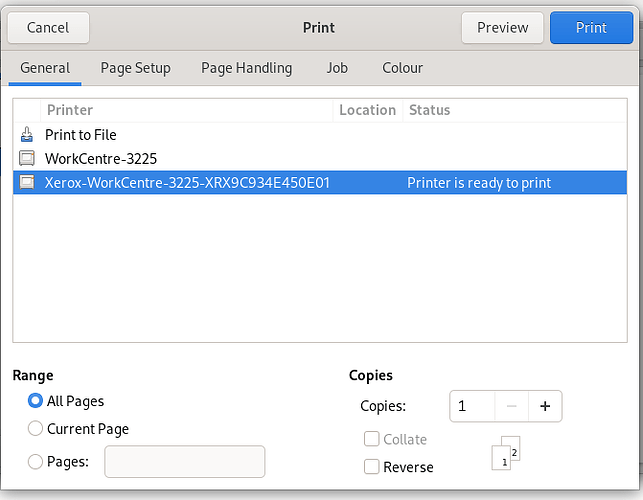The height and width of the screenshot is (500, 643).
Task: Click the Xerox-WorkCentre-3225-XRX9C934E450E01 printer icon
Action: coord(27,182)
